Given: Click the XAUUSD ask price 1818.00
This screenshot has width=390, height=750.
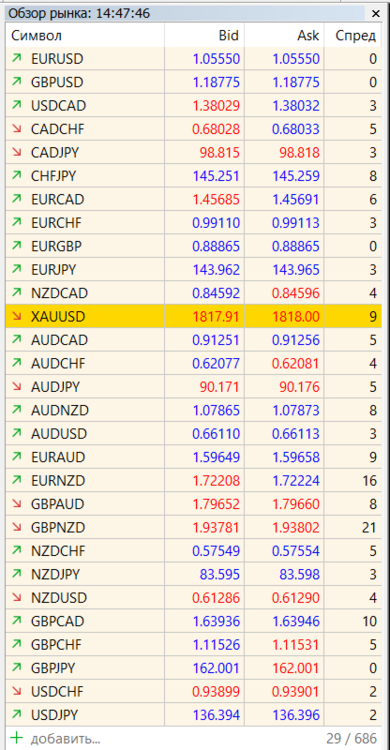Looking at the screenshot, I should [x=296, y=317].
